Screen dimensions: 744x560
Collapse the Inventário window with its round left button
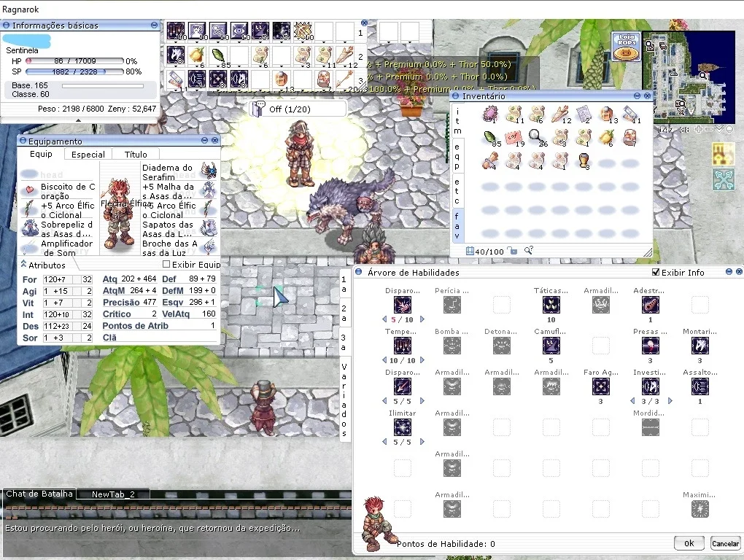tap(455, 96)
